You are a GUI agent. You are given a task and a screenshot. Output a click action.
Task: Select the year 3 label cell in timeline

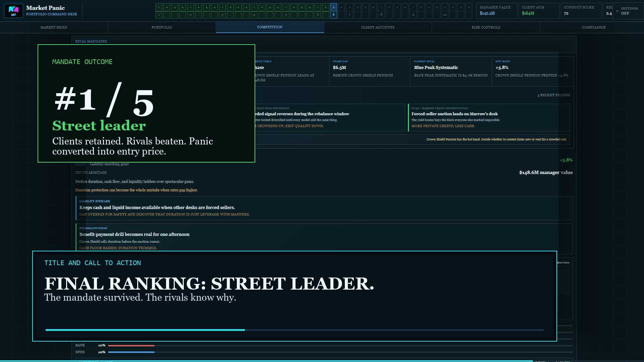coord(222,15)
